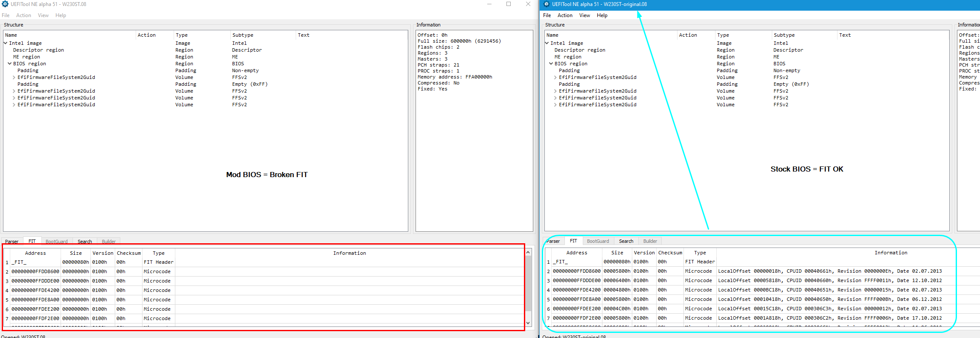Click UEFITool app icon in right window title
This screenshot has width=980, height=338.
click(547, 4)
